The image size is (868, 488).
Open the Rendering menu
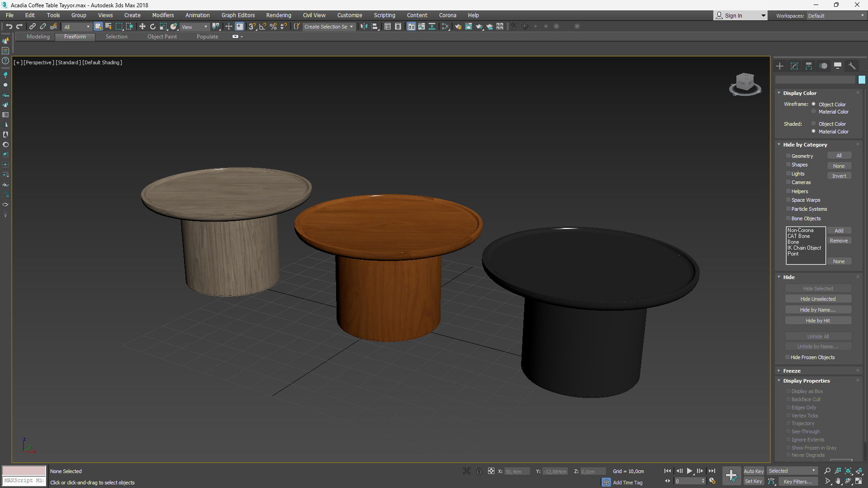pyautogui.click(x=279, y=15)
